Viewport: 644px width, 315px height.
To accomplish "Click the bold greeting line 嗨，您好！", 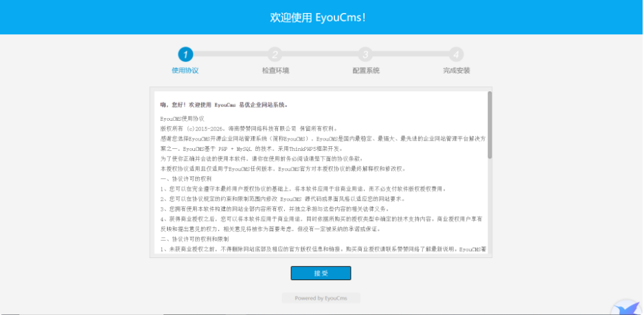I will 225,105.
